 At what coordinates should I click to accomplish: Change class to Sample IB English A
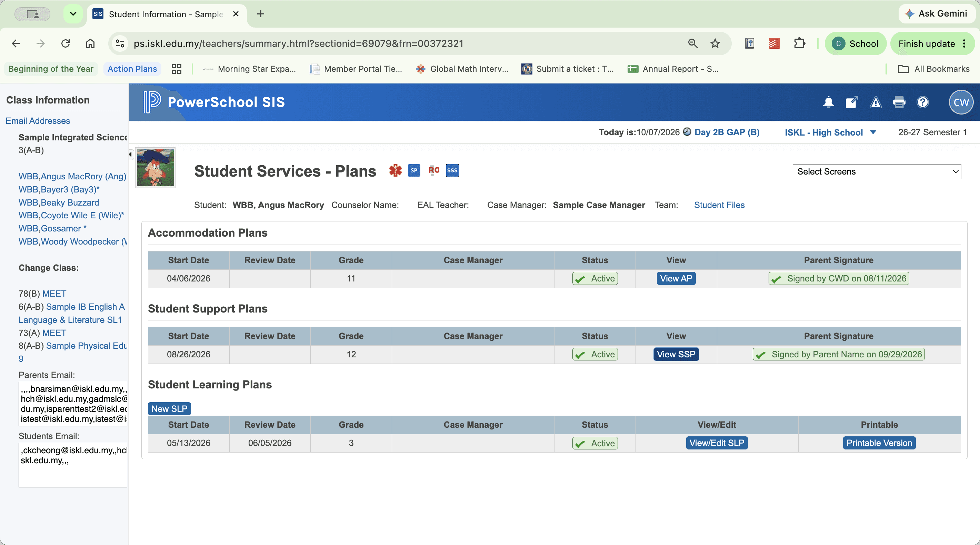(x=71, y=313)
